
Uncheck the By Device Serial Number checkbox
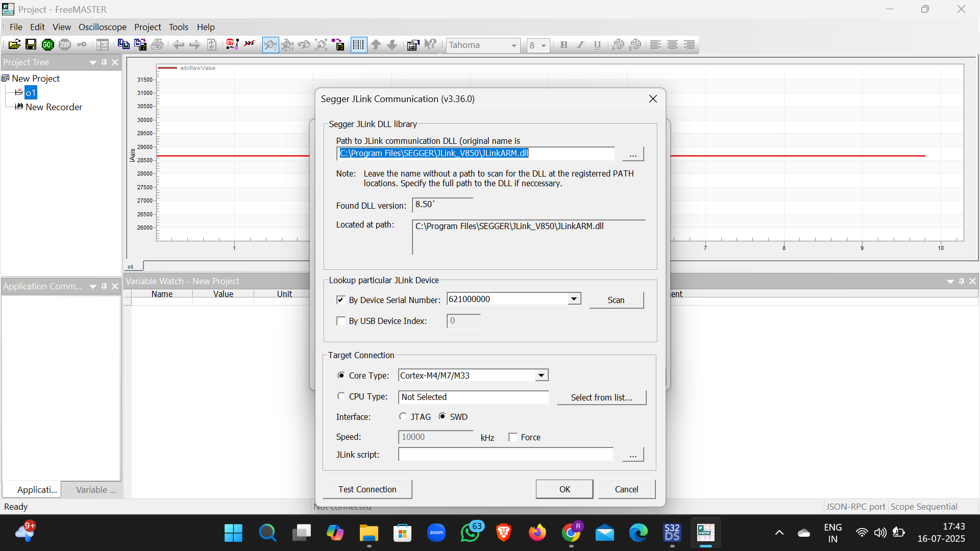point(341,300)
